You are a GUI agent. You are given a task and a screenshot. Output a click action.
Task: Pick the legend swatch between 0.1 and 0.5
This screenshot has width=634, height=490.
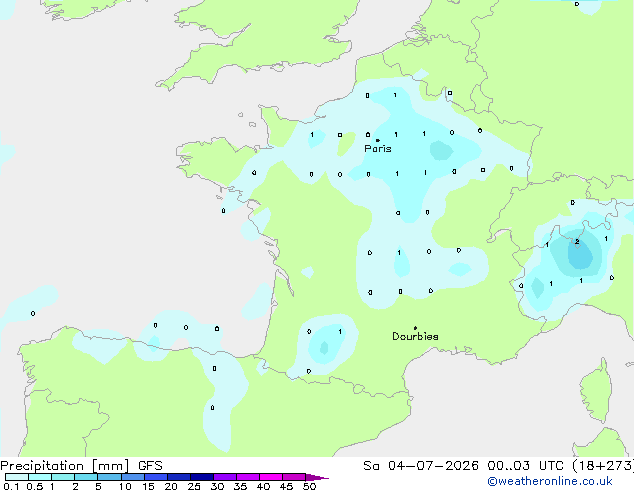[x=17, y=477]
